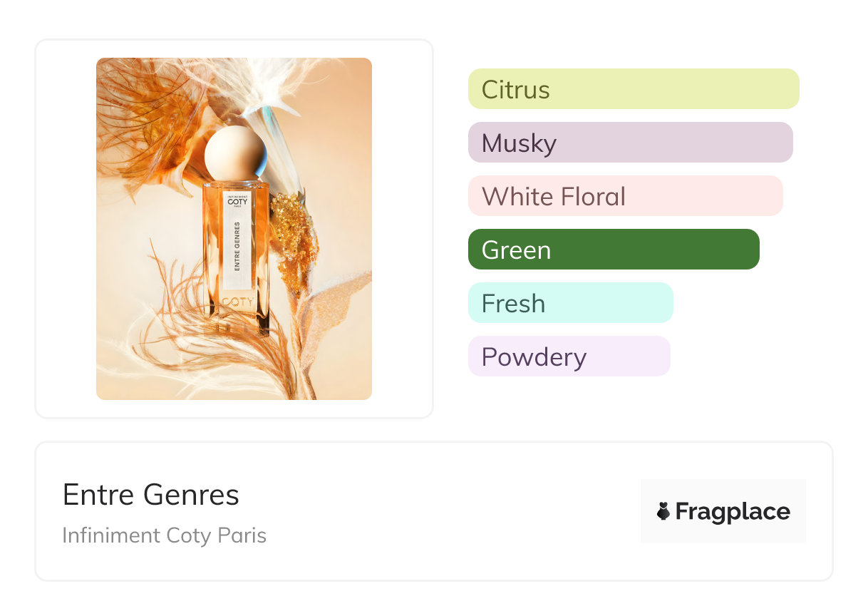
Task: Click the vertical Entre Genres bottle label
Action: pyautogui.click(x=236, y=246)
